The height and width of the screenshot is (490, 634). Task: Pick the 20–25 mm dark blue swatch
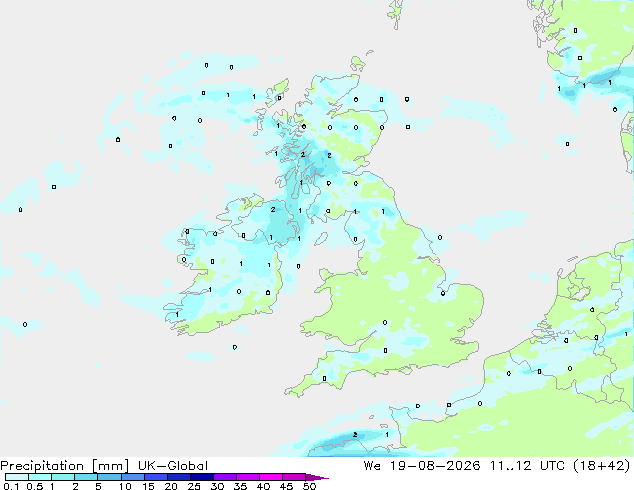coord(179,477)
